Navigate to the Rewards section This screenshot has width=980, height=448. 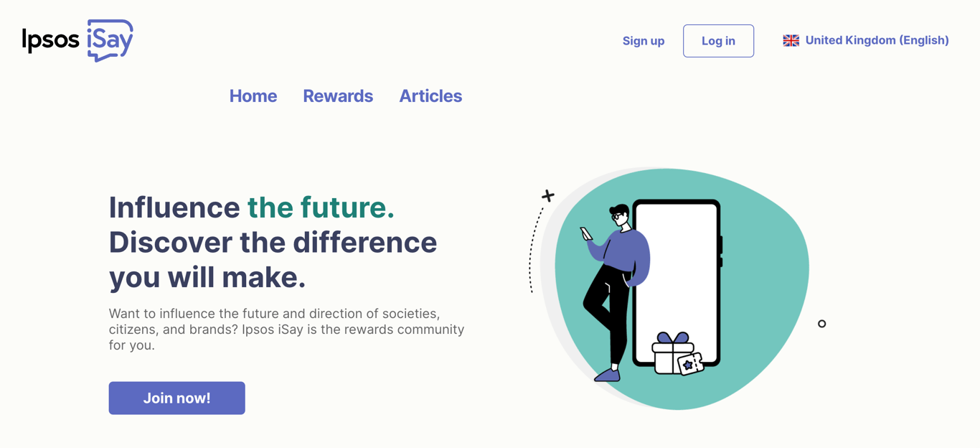pyautogui.click(x=338, y=95)
